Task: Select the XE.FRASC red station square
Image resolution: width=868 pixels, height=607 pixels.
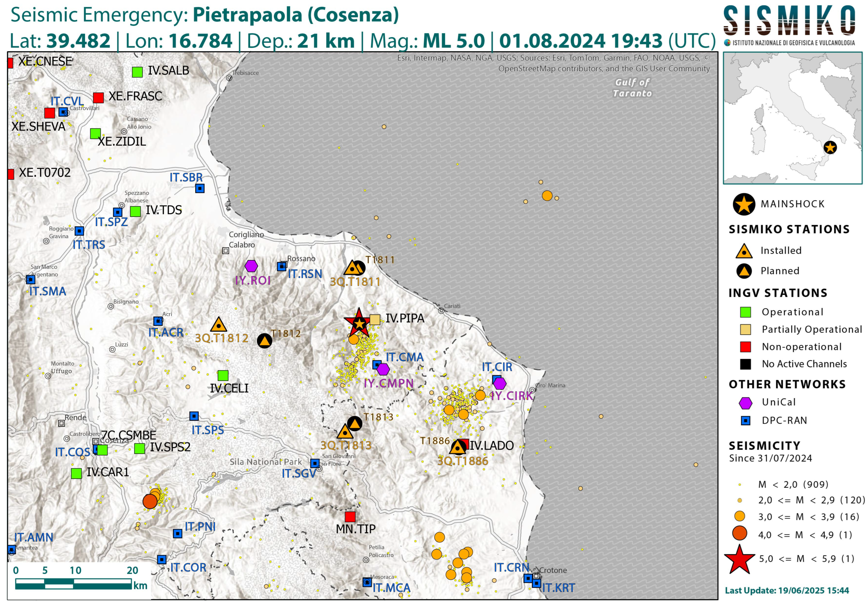Action: pyautogui.click(x=98, y=98)
